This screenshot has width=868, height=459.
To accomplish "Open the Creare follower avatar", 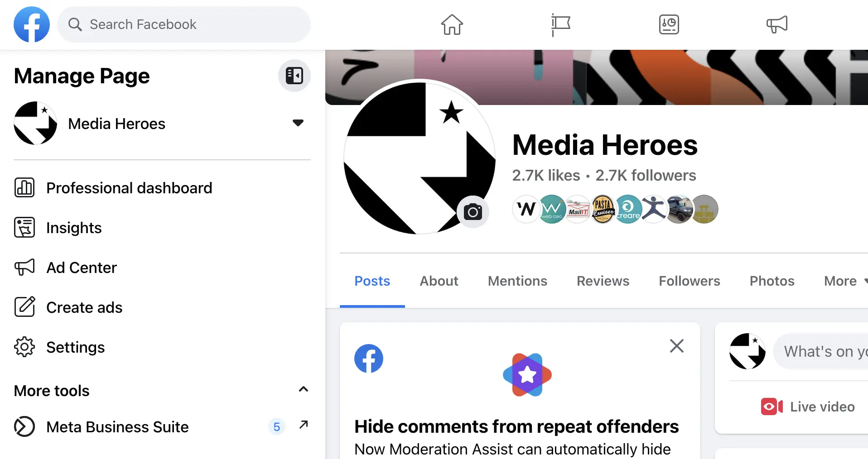I will [628, 209].
